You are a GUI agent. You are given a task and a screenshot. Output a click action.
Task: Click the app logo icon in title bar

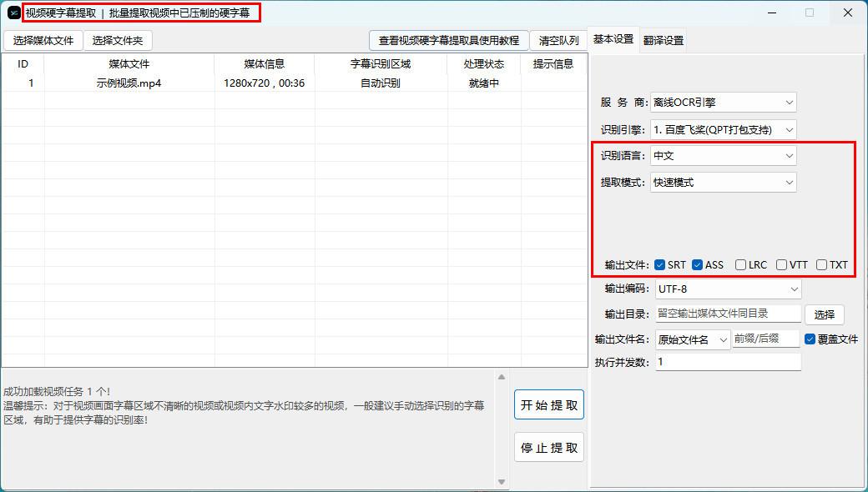pos(13,13)
